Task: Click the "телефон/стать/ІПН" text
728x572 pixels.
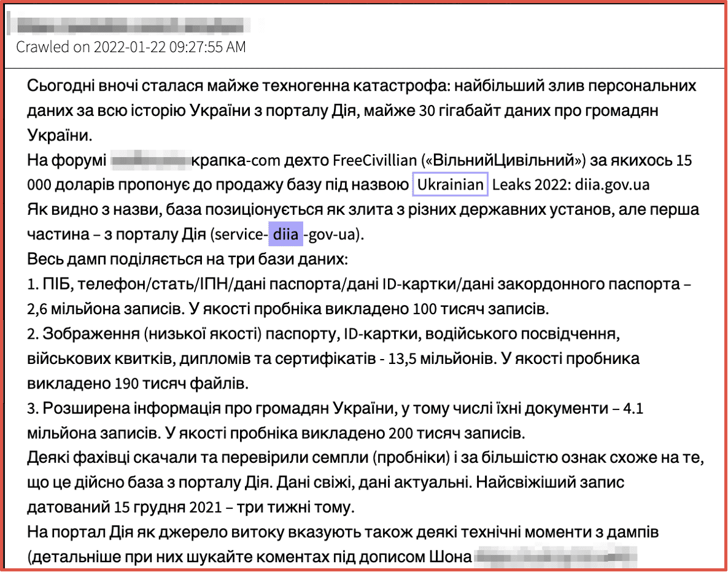Action: click(x=153, y=284)
